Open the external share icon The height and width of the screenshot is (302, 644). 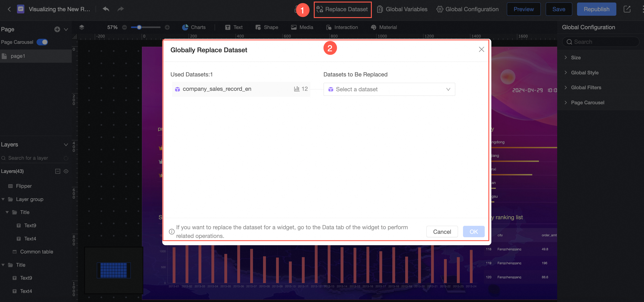coord(627,9)
